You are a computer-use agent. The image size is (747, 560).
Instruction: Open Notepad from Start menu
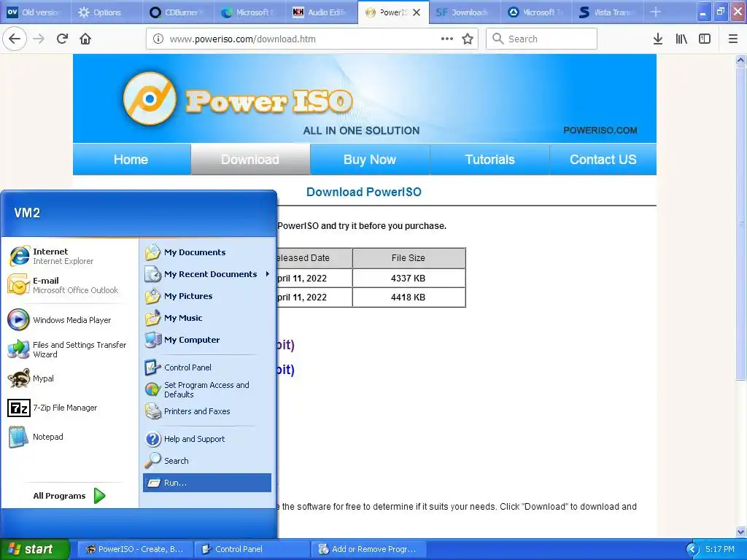(x=69, y=437)
